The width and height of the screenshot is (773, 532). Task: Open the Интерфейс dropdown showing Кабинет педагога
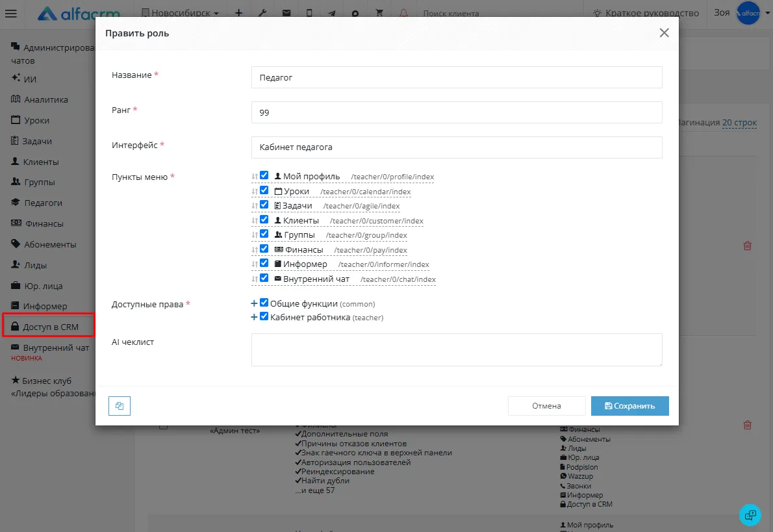pos(457,147)
